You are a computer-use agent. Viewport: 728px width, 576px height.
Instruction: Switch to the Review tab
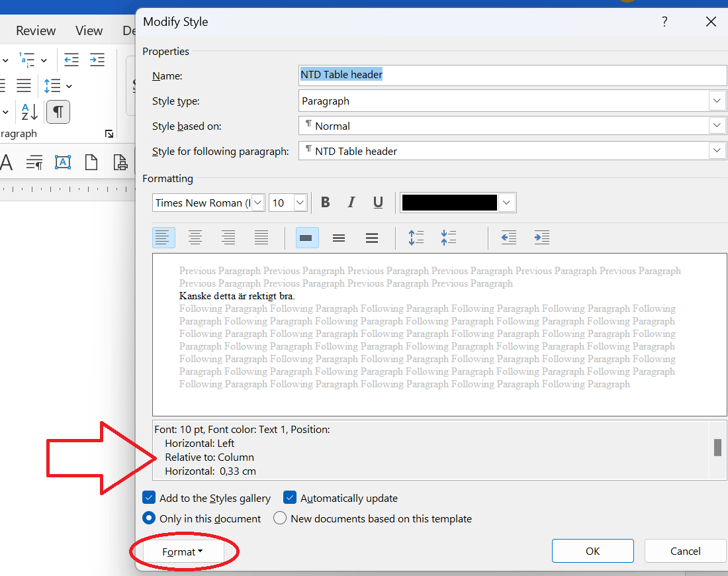coord(36,30)
